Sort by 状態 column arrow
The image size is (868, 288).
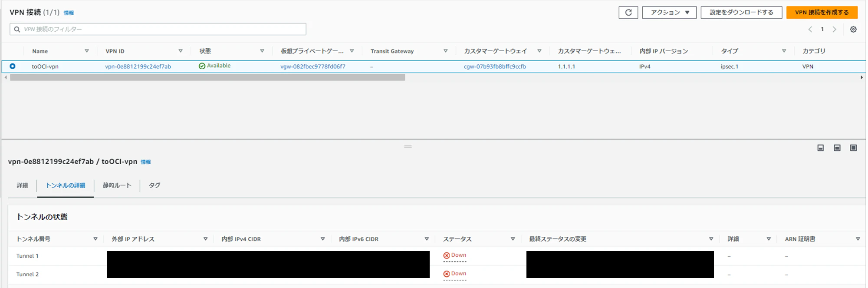(262, 51)
